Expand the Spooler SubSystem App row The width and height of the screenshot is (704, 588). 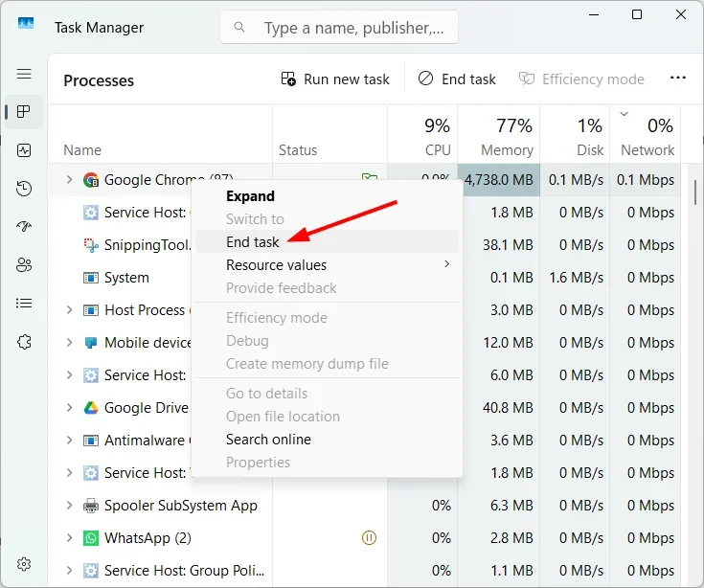69,506
